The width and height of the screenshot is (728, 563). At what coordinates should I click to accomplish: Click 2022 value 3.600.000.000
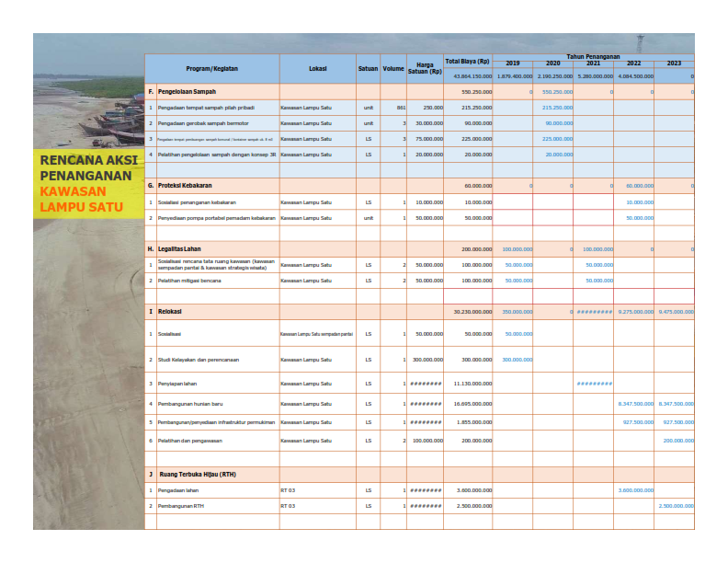[635, 490]
